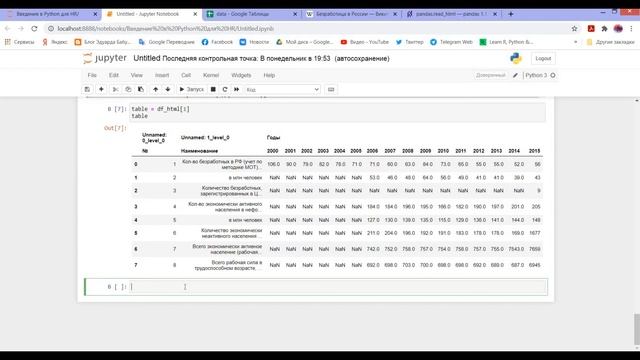This screenshot has height=360, width=640.
Task: Open the Новости bookmark
Action: [254, 42]
